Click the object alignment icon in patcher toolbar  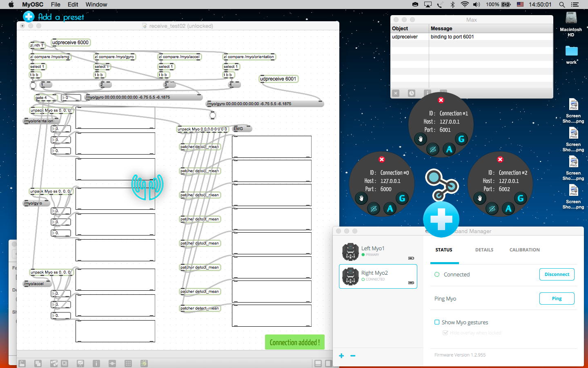112,363
